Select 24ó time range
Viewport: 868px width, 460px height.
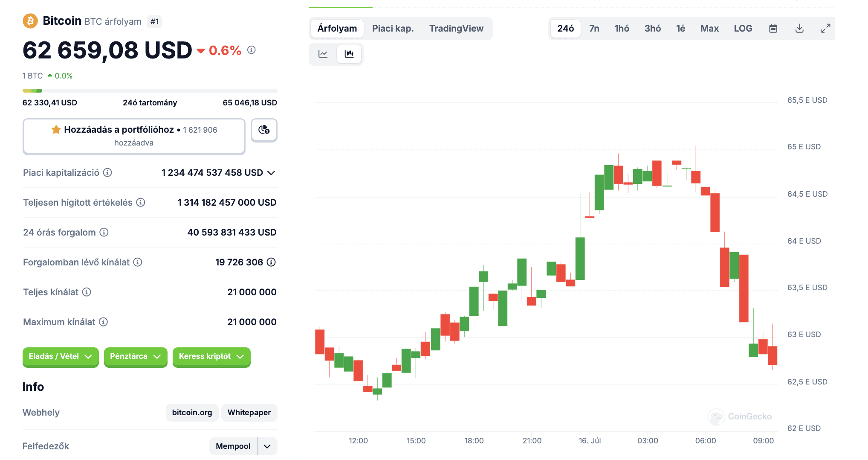tap(565, 29)
